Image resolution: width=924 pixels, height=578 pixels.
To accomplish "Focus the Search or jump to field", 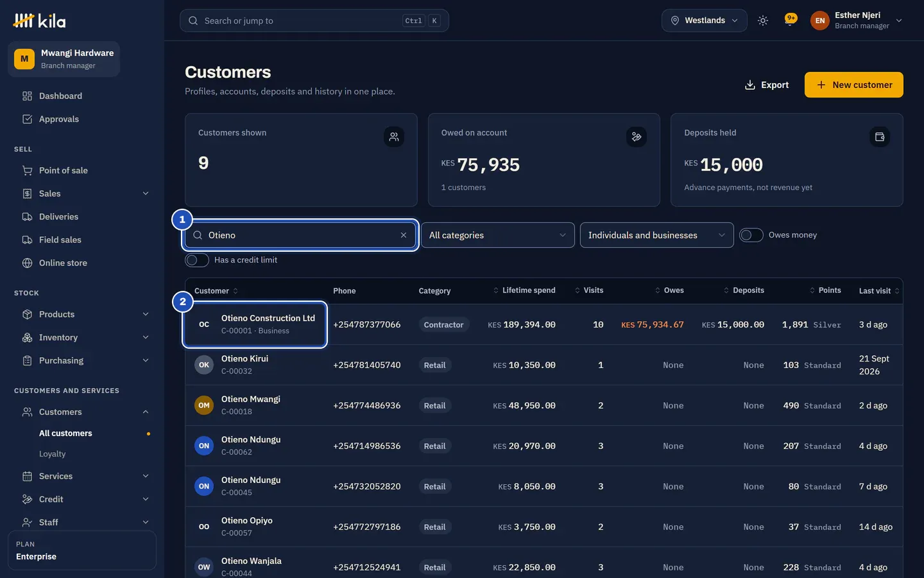I will 314,21.
